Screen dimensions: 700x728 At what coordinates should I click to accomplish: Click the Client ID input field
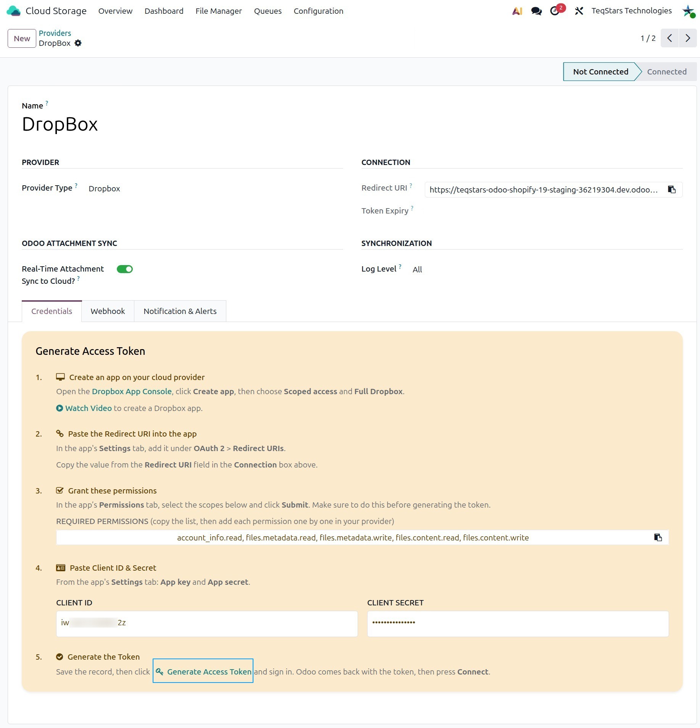coord(207,623)
